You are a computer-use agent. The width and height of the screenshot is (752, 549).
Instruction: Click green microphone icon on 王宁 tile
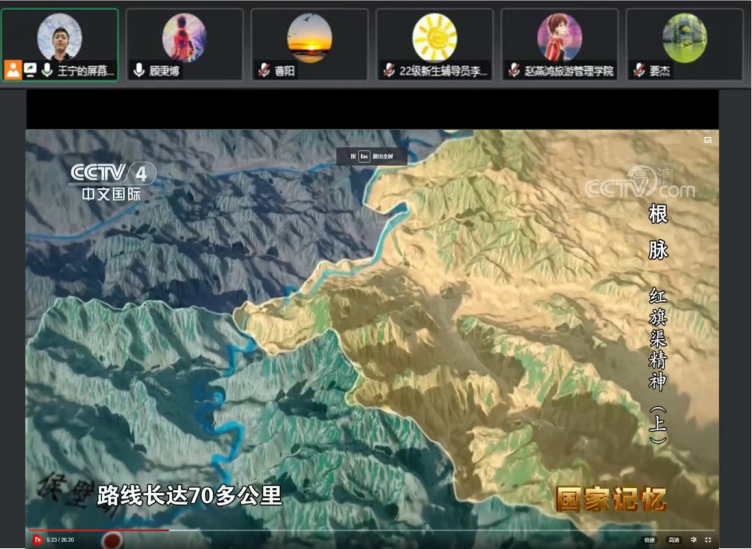click(47, 70)
